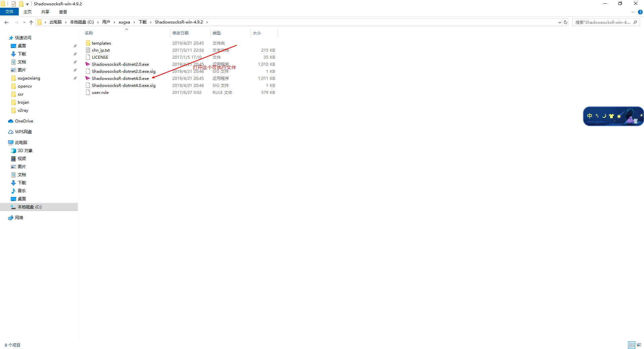Switch to the 共享 ribbon tab
The image size is (644, 349).
[45, 12]
